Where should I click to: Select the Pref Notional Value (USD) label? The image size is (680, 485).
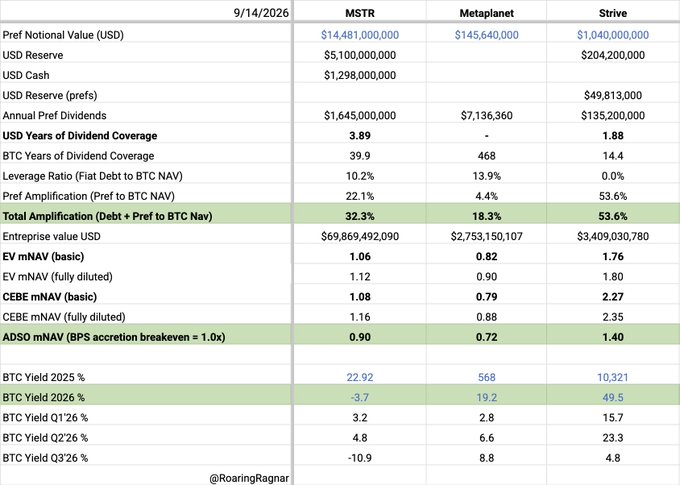pyautogui.click(x=63, y=35)
